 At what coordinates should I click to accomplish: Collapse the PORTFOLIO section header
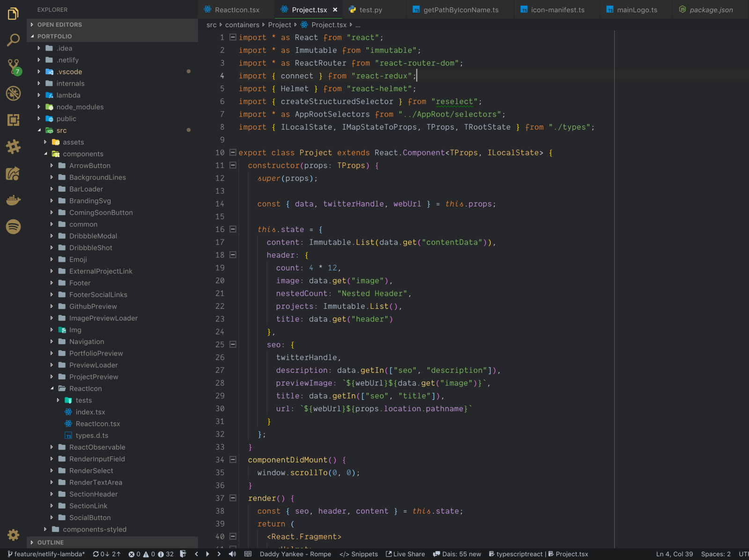tap(112, 36)
